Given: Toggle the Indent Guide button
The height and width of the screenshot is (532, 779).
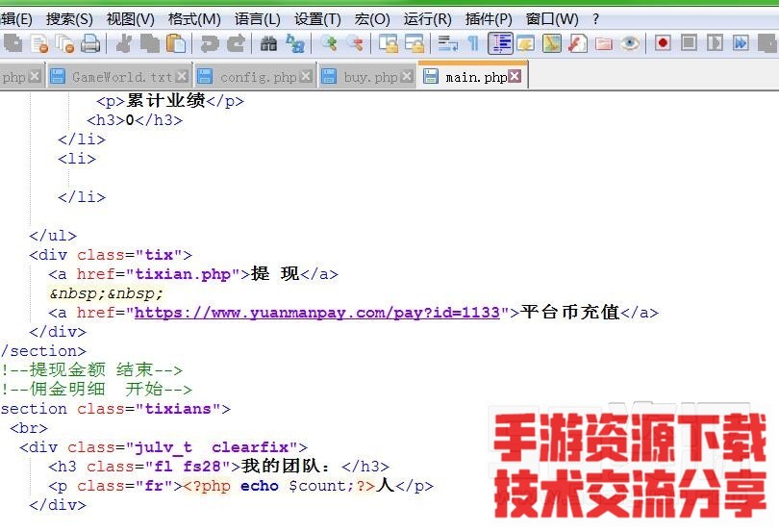Looking at the screenshot, I should (x=500, y=43).
